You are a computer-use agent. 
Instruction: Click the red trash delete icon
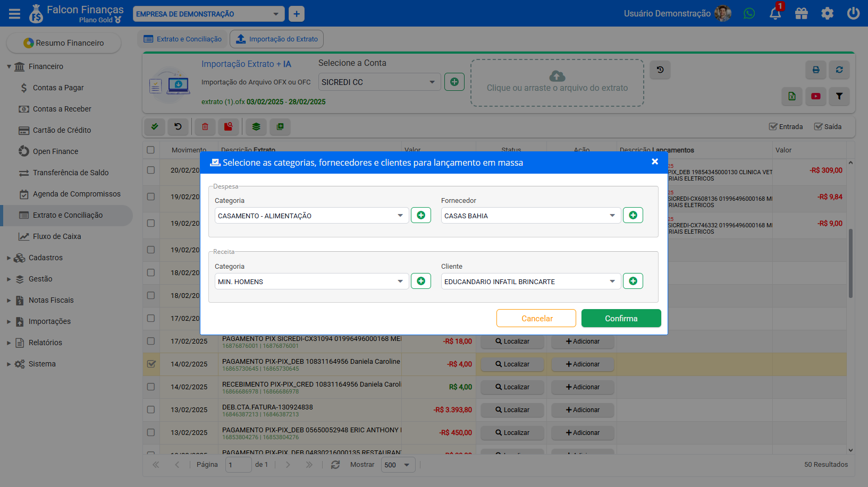click(x=205, y=126)
